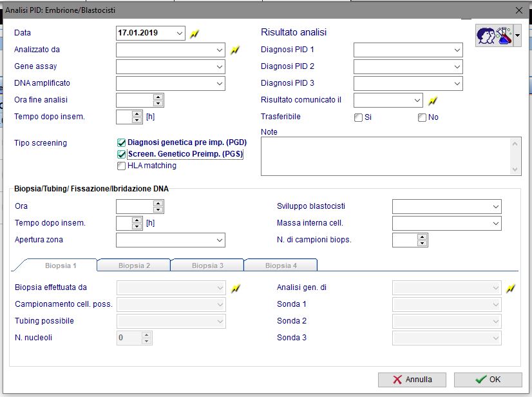Click lightning icon next to Risultato comunicato il

[x=433, y=101]
